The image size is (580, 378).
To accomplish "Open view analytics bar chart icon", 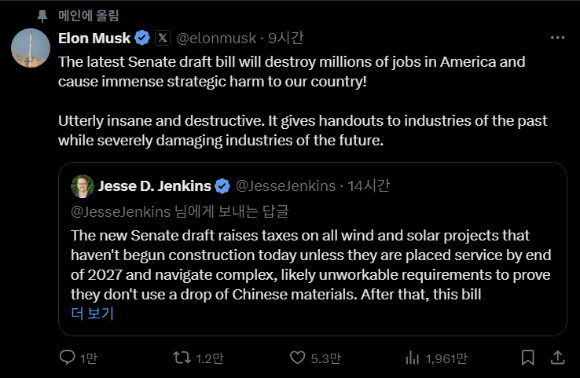I will point(412,358).
